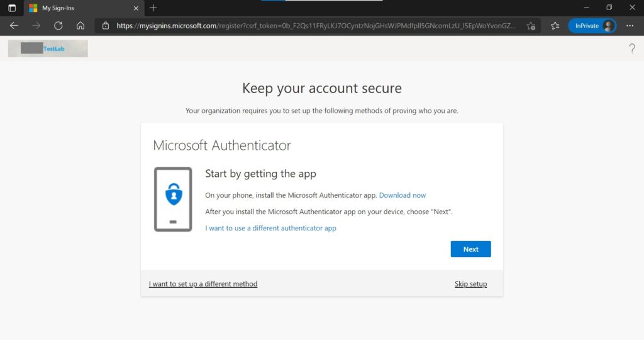Click the lock site information icon
Viewport: 644px width, 340px height.
(x=106, y=26)
